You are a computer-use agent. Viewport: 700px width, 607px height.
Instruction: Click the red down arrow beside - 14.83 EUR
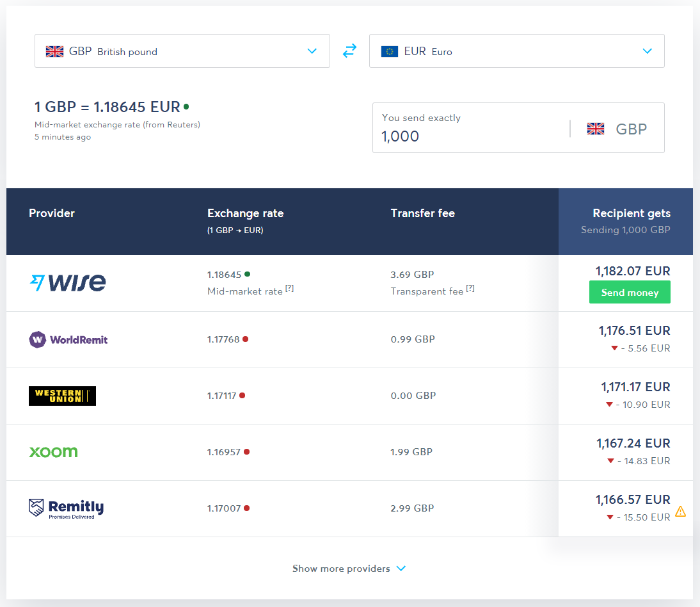610,460
